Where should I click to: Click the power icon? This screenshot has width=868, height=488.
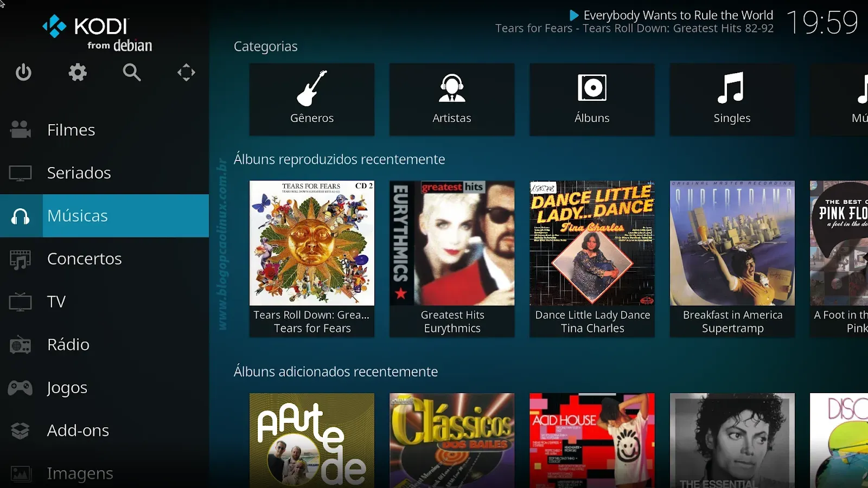(23, 72)
